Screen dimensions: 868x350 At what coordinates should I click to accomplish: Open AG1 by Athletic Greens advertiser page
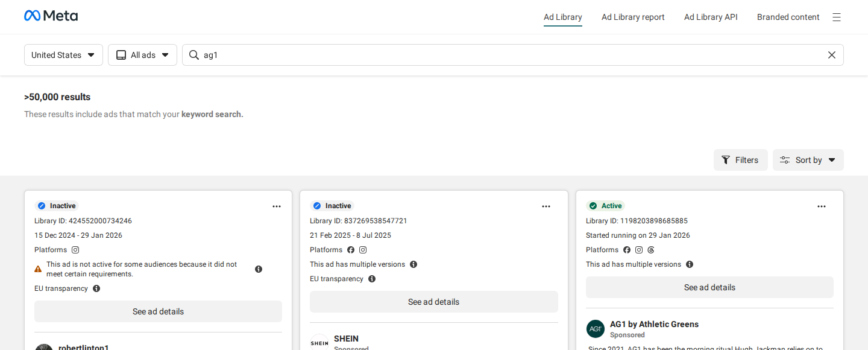point(654,324)
